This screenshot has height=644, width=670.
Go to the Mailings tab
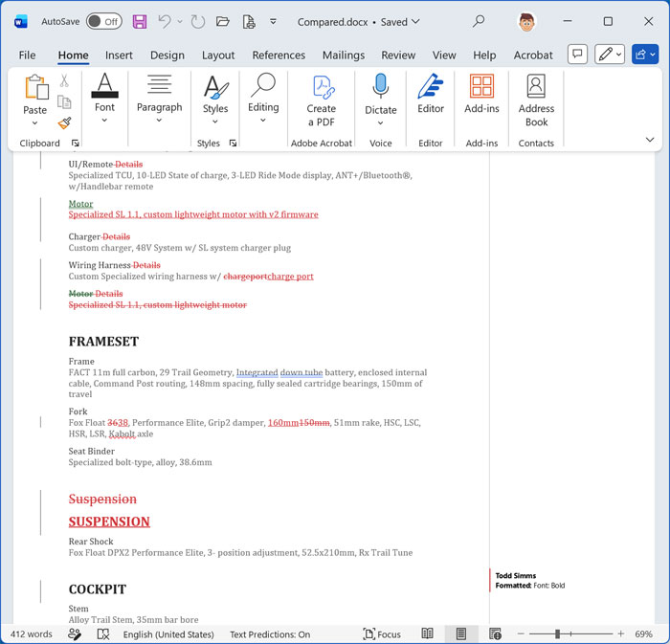[x=344, y=56]
